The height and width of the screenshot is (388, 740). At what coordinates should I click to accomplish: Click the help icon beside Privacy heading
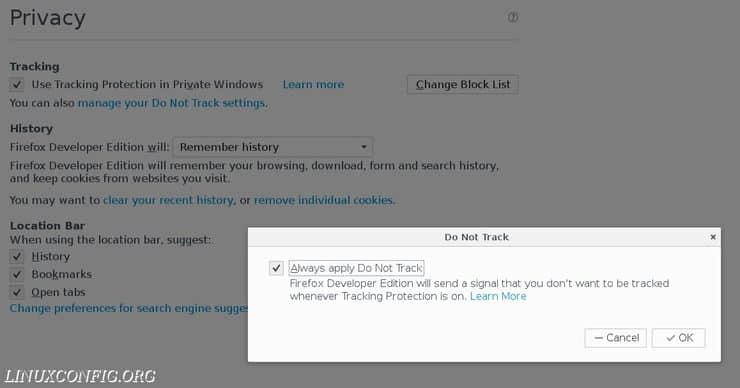[513, 17]
